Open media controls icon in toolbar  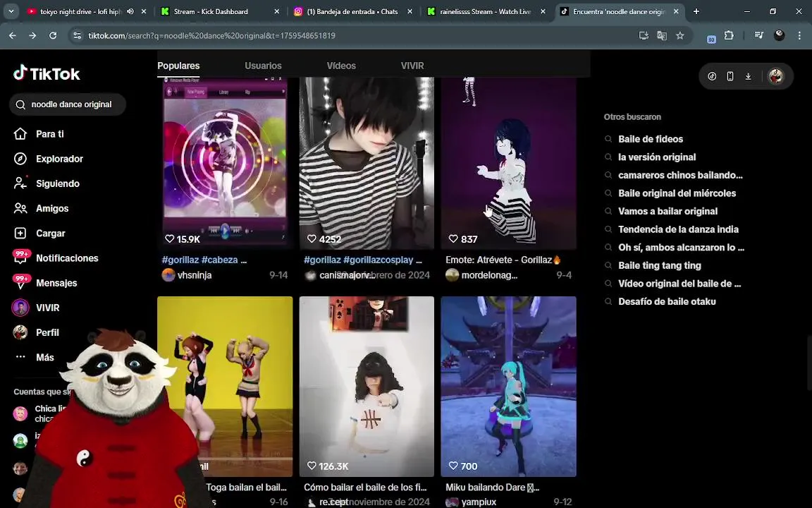758,35
